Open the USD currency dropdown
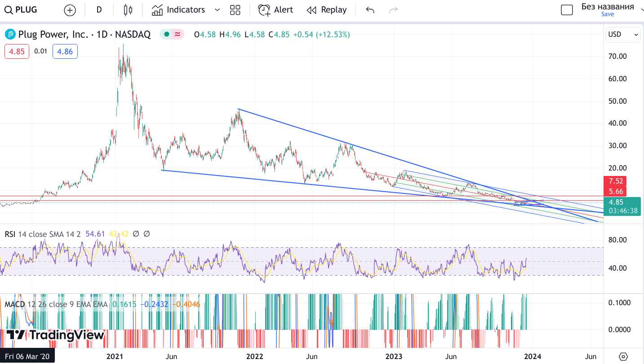The height and width of the screenshot is (364, 644). (623, 35)
